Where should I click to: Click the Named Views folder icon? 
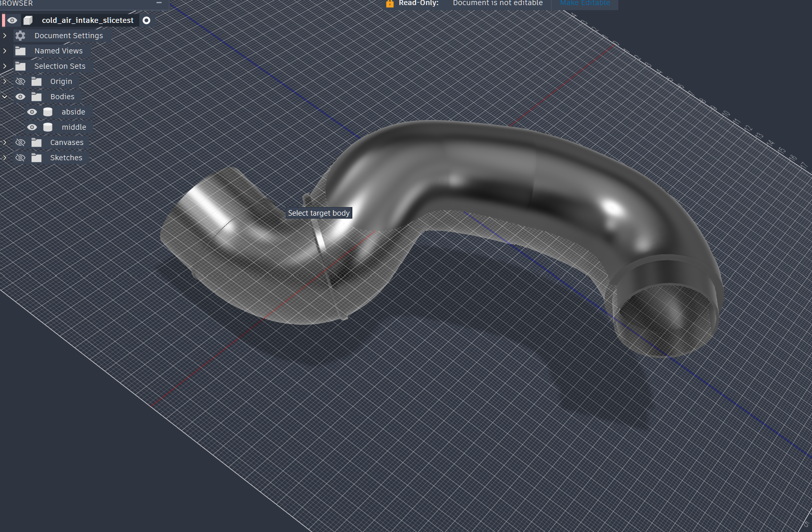coord(20,51)
